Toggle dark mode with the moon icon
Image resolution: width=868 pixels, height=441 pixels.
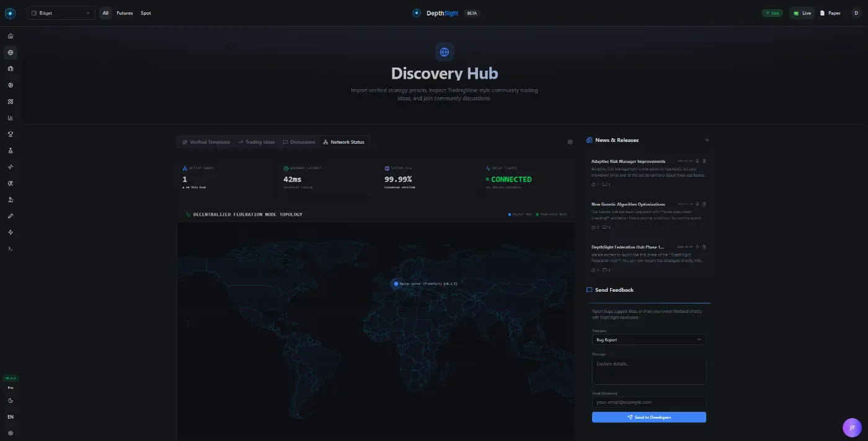click(11, 401)
